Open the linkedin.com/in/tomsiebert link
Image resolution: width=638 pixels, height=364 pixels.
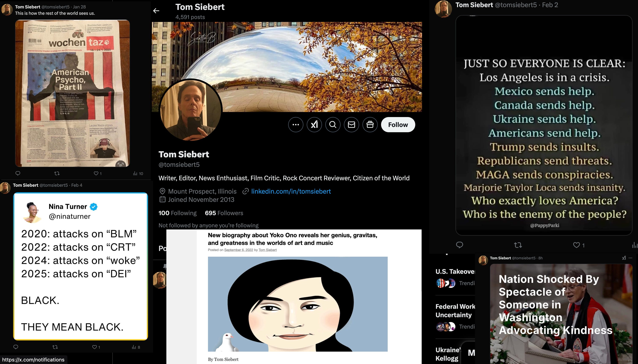291,191
